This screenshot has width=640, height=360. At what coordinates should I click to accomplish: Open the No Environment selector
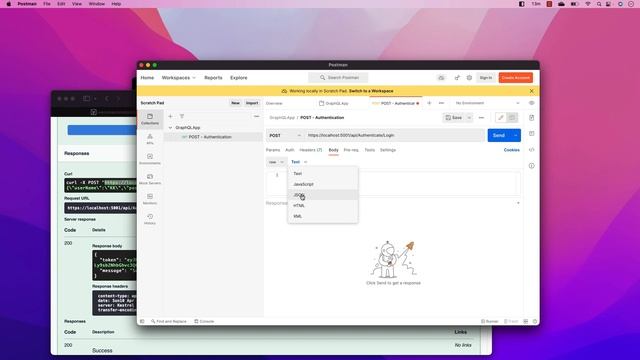tap(487, 103)
